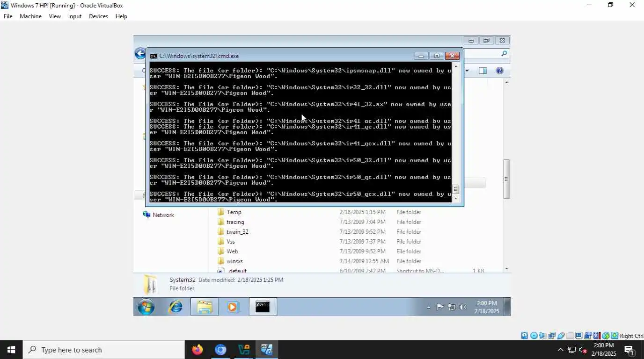Image resolution: width=644 pixels, height=359 pixels.
Task: Click the guest Show desktop strip
Action: [507, 307]
